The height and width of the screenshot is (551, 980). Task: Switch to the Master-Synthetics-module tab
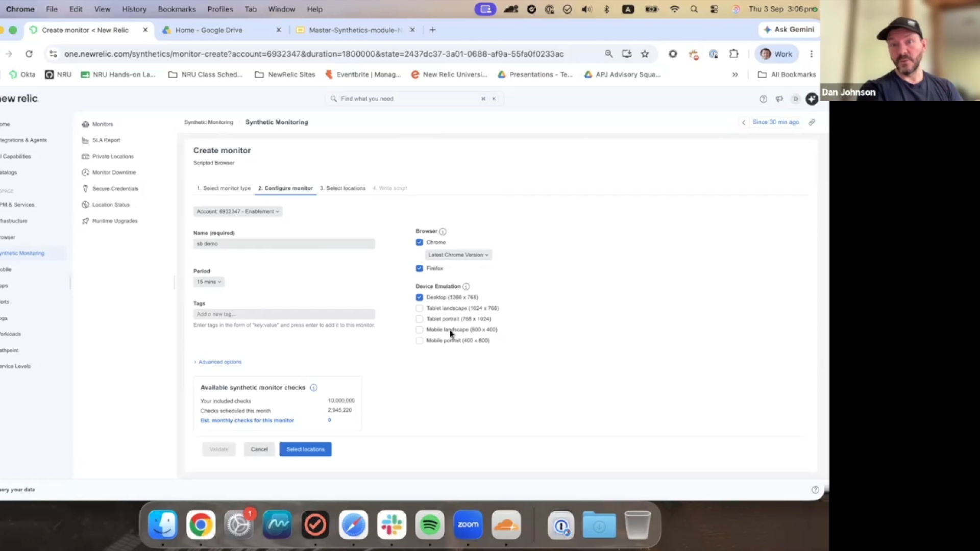[355, 30]
